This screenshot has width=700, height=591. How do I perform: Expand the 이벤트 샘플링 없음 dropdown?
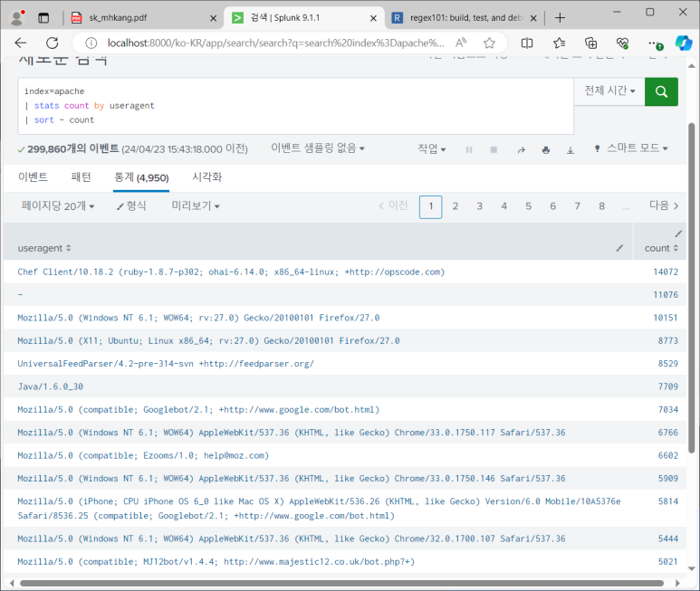tap(318, 148)
